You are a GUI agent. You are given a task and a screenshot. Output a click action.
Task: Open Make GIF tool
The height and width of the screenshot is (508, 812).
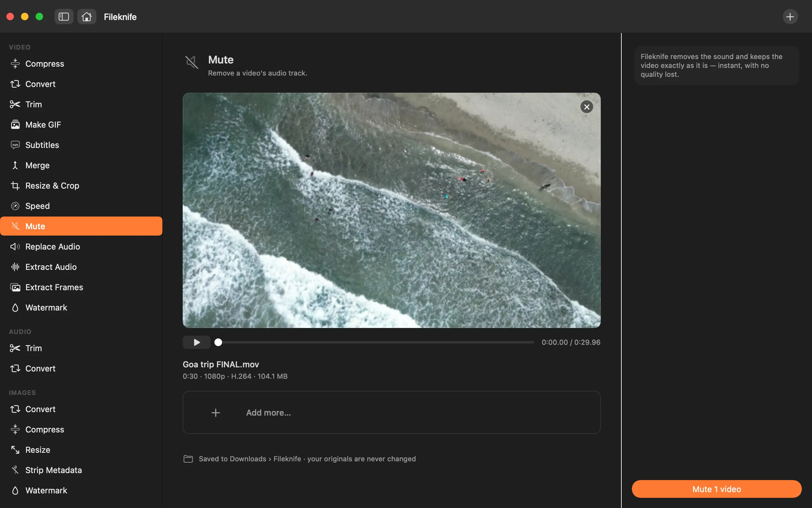81,125
